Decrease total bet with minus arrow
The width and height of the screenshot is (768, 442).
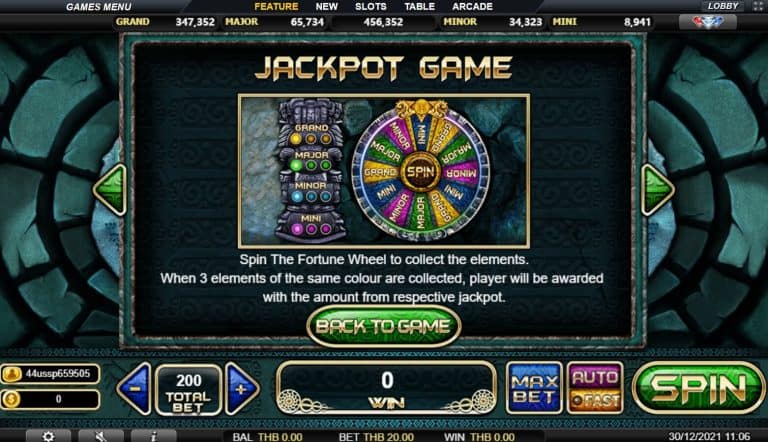134,389
